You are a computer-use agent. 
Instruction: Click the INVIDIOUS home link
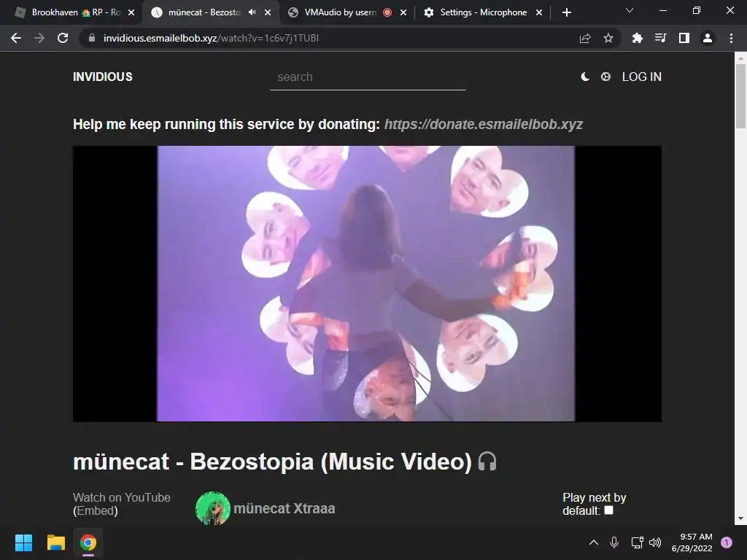(x=102, y=77)
